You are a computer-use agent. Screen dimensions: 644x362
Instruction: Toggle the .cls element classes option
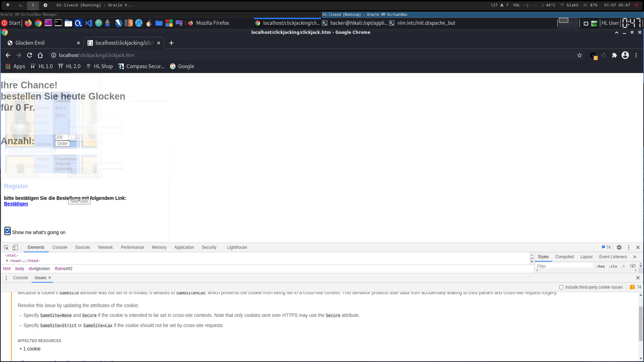613,266
